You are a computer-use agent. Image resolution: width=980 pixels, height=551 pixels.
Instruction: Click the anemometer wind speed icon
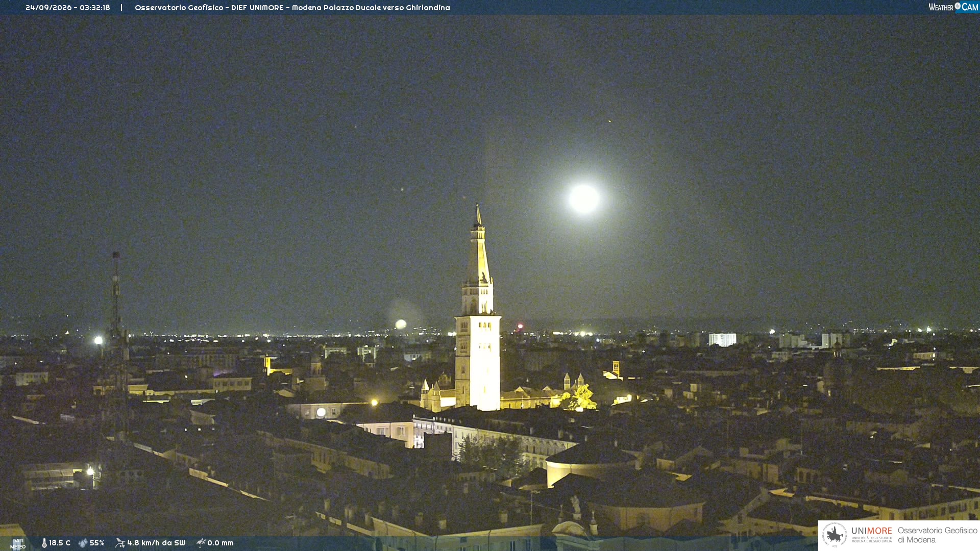120,543
